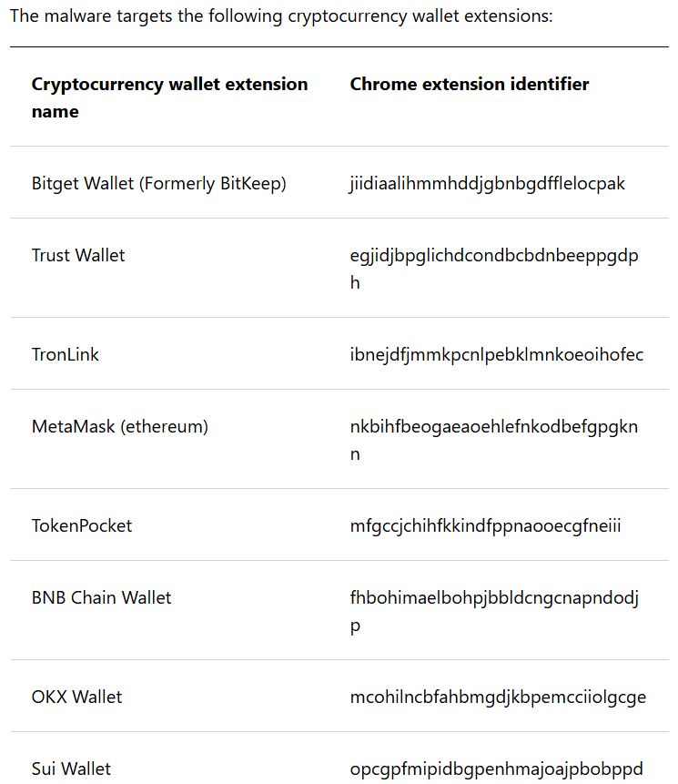Click the 'Cryptocurrency wallet extension name' column header
Image resolution: width=678 pixels, height=784 pixels.
(169, 97)
